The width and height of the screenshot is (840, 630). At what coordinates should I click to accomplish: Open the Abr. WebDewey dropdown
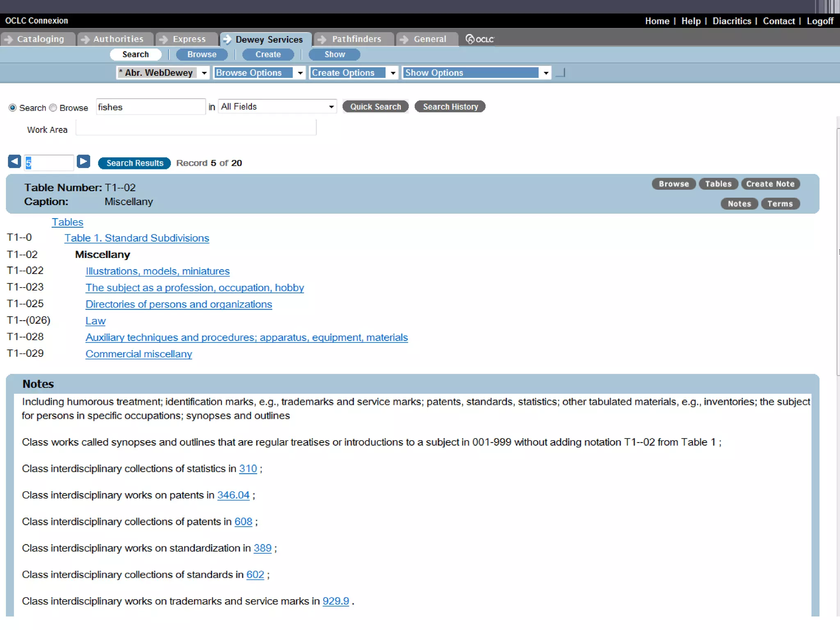(x=204, y=73)
